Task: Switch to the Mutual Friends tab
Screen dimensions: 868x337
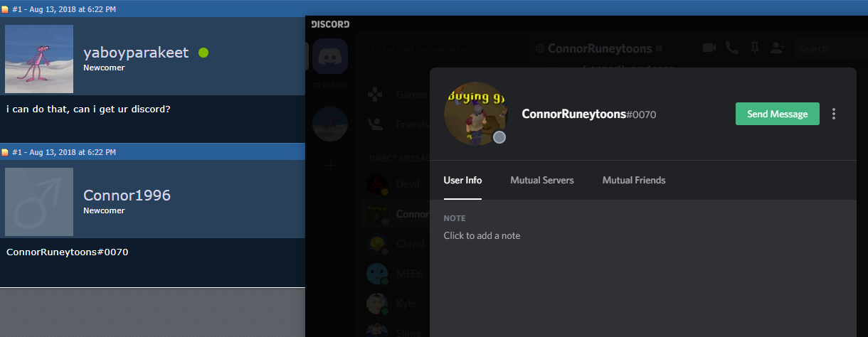Action: (634, 180)
